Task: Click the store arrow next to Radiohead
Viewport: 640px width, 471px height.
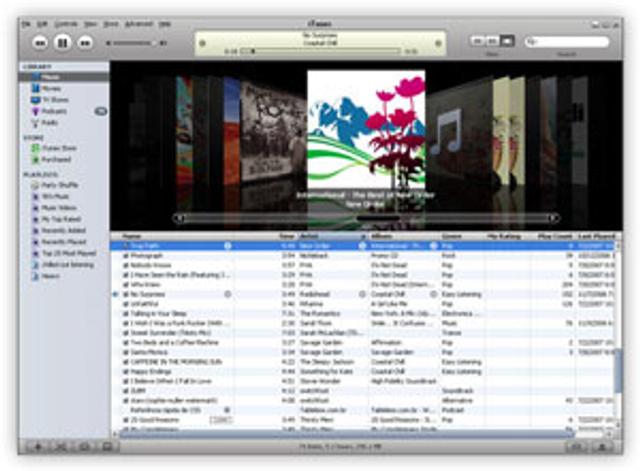Action: [x=362, y=294]
